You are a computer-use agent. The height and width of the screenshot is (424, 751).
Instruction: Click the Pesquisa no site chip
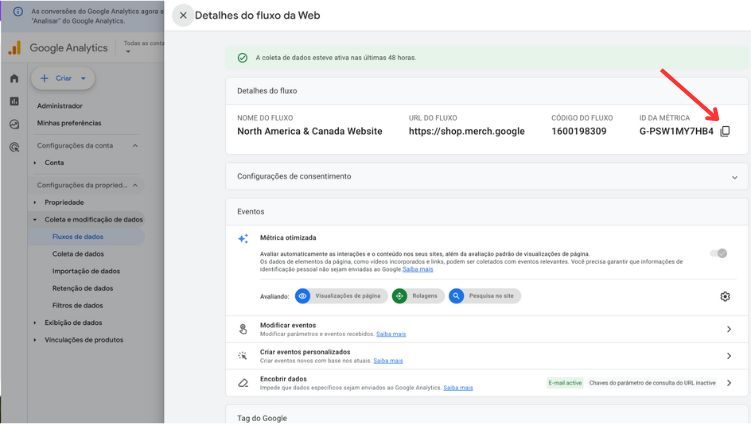coord(485,296)
